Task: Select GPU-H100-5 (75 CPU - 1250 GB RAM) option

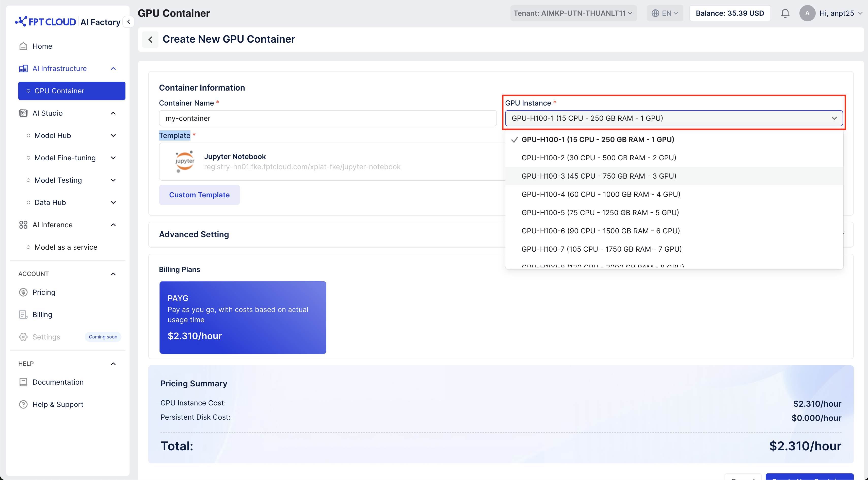Action: click(674, 212)
